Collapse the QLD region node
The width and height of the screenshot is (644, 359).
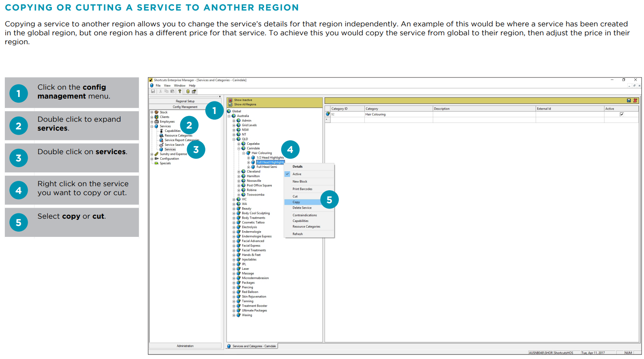pyautogui.click(x=234, y=139)
